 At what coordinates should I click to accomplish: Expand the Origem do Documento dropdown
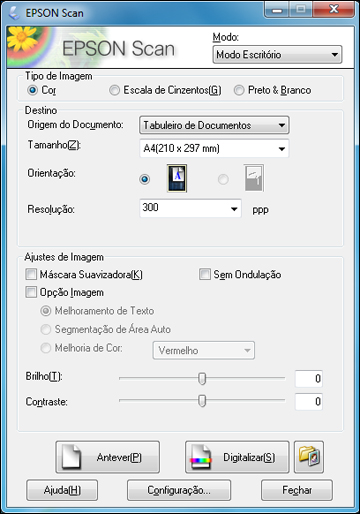coord(214,125)
